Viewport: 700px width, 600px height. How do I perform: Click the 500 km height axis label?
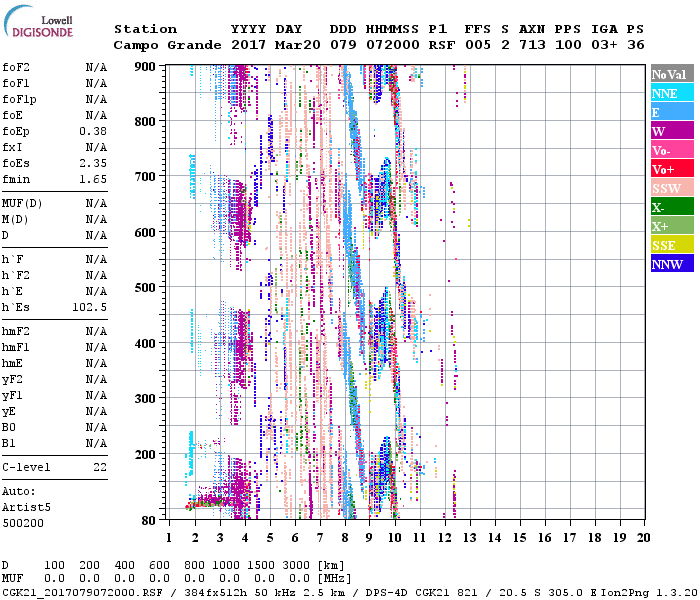pyautogui.click(x=145, y=288)
